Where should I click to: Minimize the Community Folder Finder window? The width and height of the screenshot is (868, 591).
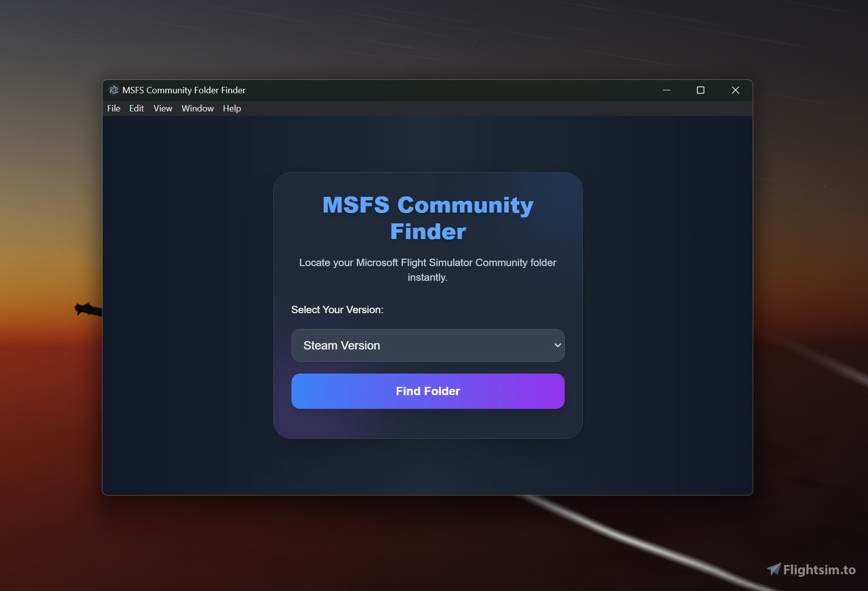(666, 90)
